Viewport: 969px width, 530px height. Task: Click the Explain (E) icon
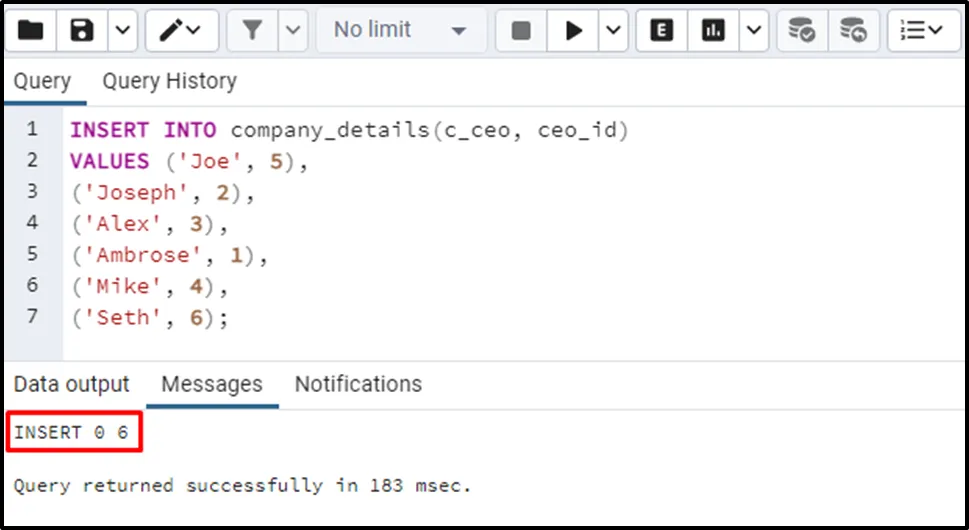click(661, 31)
